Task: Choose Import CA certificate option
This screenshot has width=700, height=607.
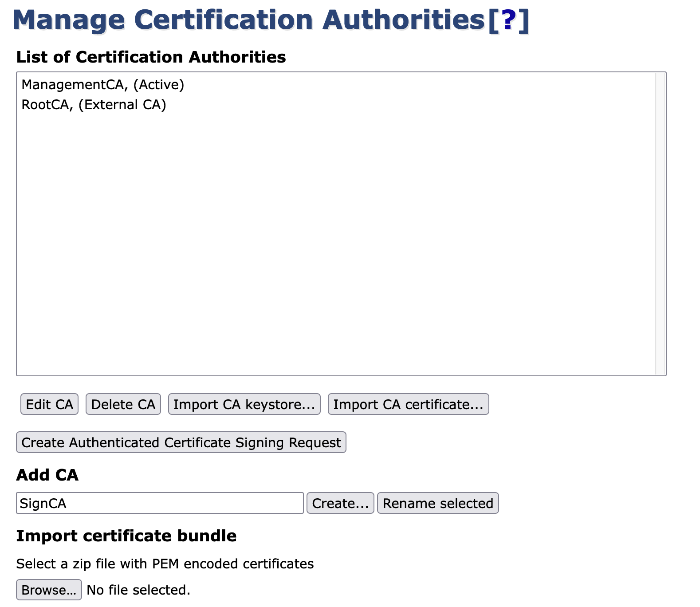Action: pos(408,404)
